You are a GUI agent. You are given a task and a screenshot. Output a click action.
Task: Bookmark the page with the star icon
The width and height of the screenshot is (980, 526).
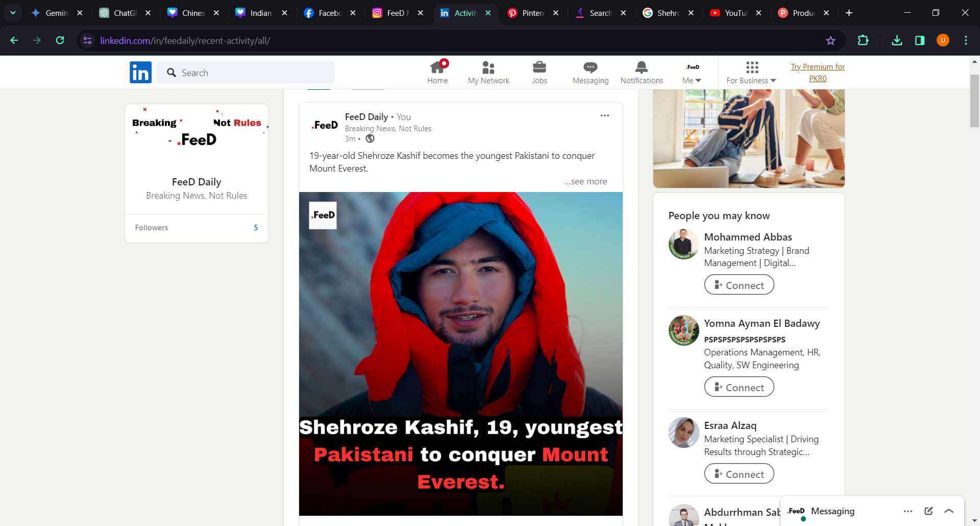tap(831, 40)
